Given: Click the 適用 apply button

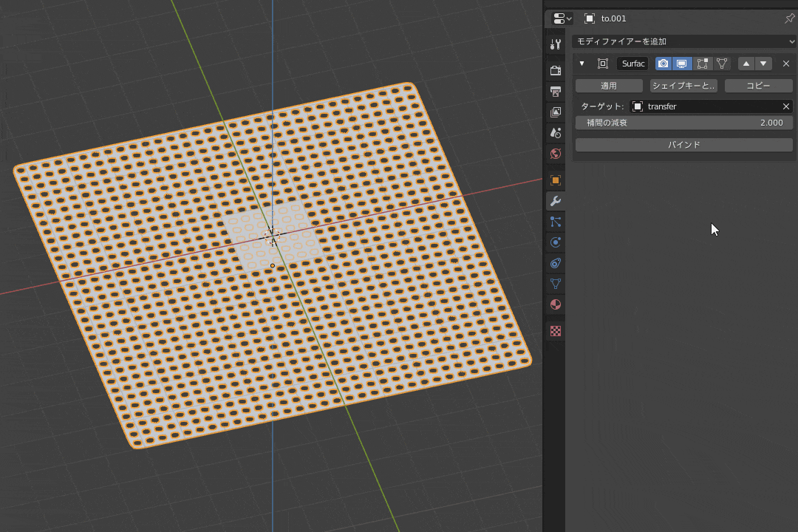Looking at the screenshot, I should [x=609, y=86].
